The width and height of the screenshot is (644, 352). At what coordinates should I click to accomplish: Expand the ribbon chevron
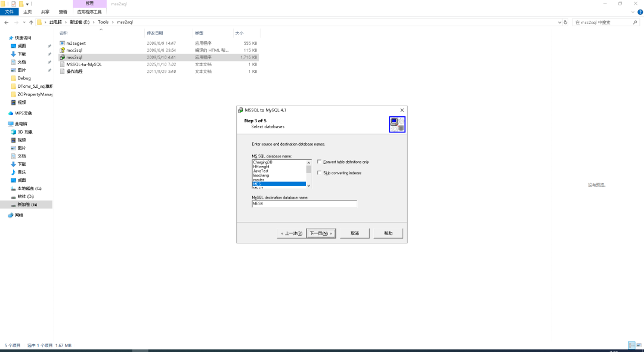tap(633, 12)
